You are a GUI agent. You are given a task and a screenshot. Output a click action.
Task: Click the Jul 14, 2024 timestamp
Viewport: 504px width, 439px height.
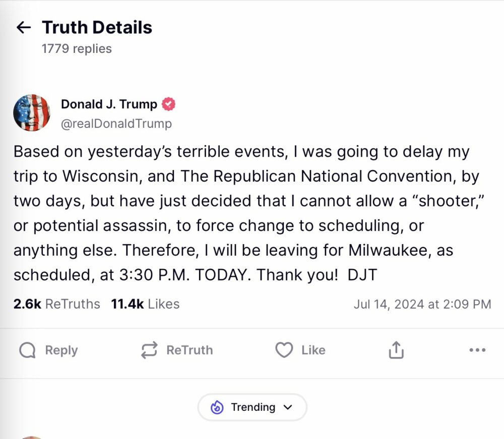pyautogui.click(x=422, y=304)
